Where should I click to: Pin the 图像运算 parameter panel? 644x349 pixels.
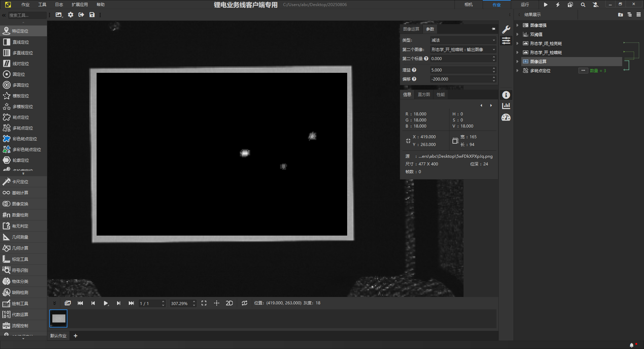tap(493, 29)
